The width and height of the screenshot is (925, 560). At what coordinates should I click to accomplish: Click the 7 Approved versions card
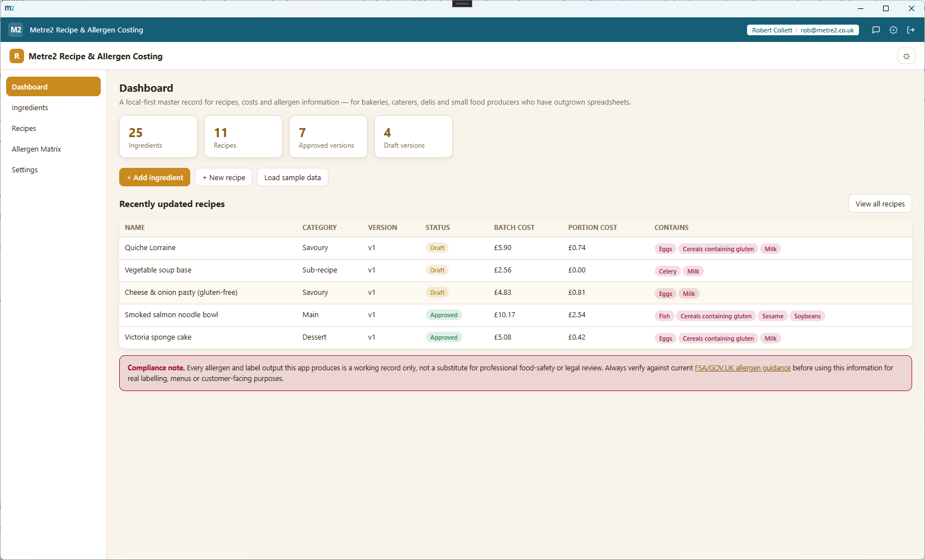[x=328, y=137]
